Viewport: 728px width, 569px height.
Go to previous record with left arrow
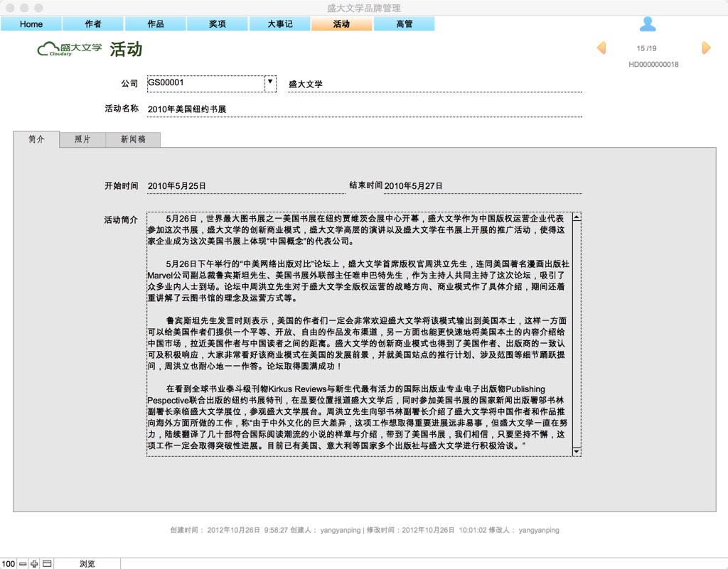tap(601, 48)
